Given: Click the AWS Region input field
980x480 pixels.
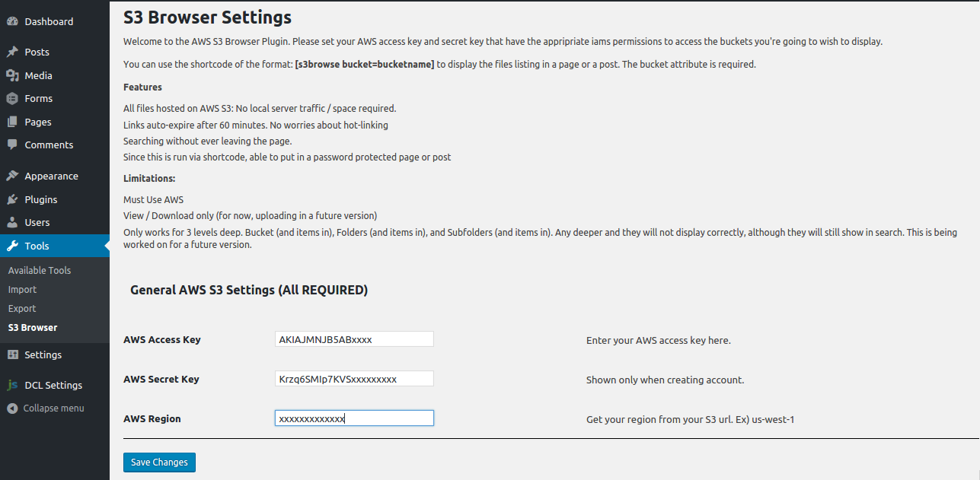Looking at the screenshot, I should click(x=354, y=418).
